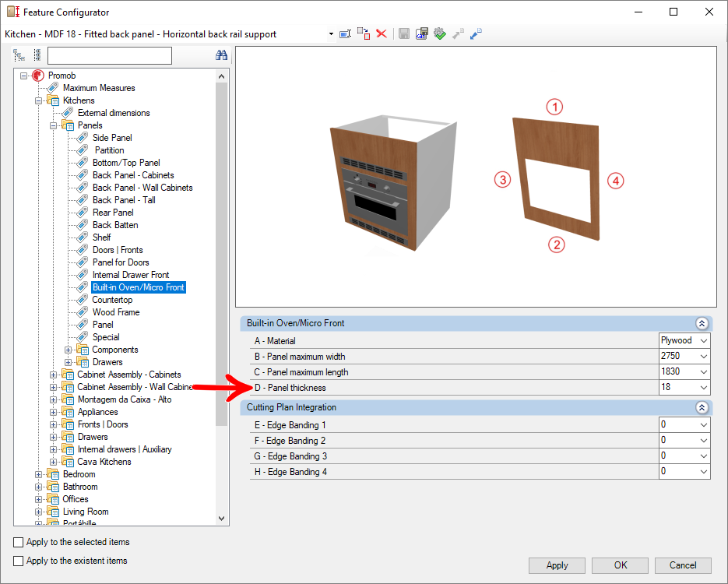728x584 pixels.
Task: Click the grey floppy disk save icon
Action: point(404,33)
